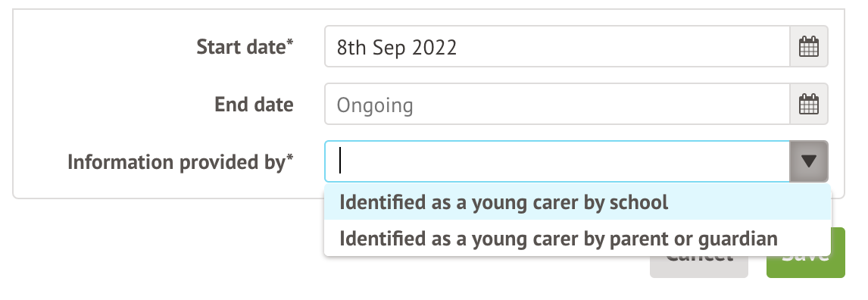Focus the Information provided by combo box
Image resolution: width=868 pixels, height=300 pixels.
(x=557, y=161)
